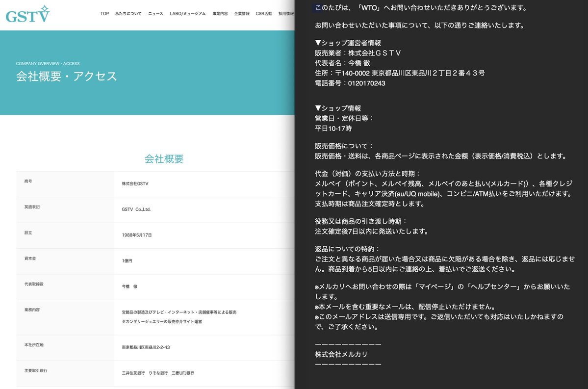The width and height of the screenshot is (588, 389).
Task: Click the 会社概要・アクセス page title
Action: pyautogui.click(x=67, y=77)
